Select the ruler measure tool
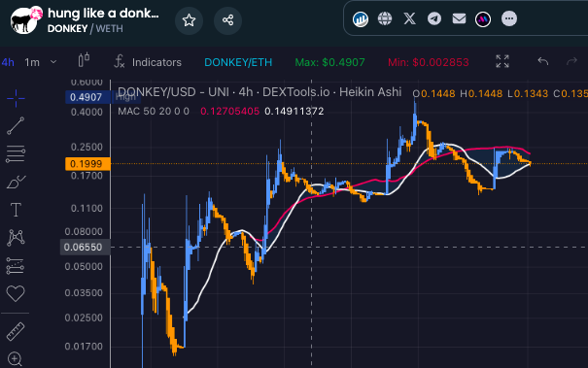Screen dimensions: 588x368 16,331
